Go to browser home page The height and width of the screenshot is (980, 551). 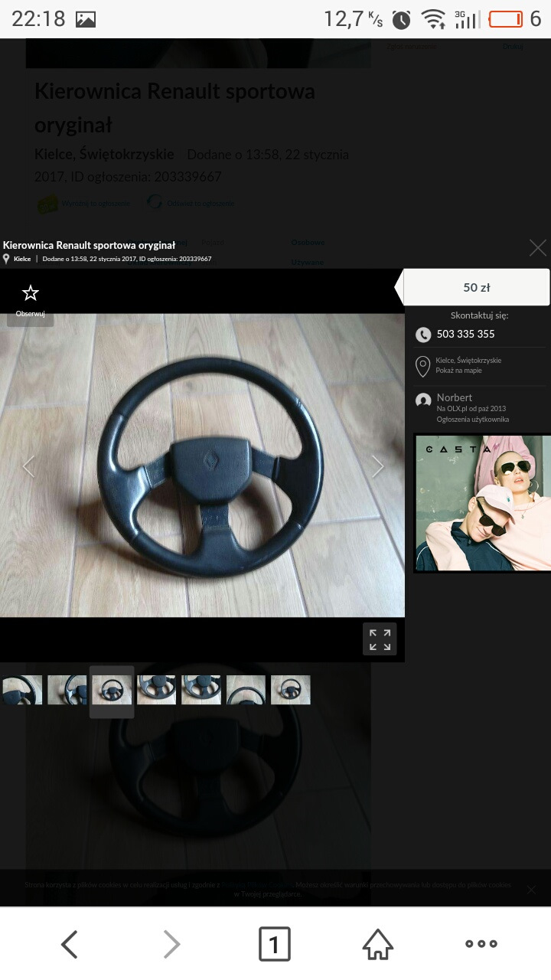coord(377,944)
